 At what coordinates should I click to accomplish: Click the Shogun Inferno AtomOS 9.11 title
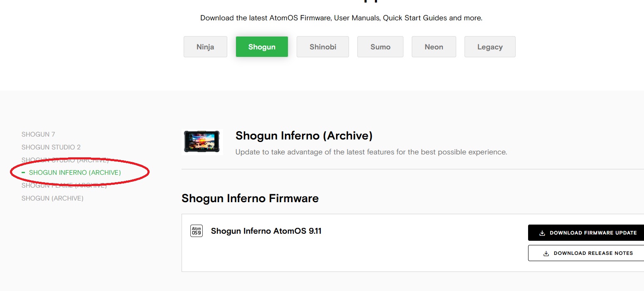pos(266,231)
